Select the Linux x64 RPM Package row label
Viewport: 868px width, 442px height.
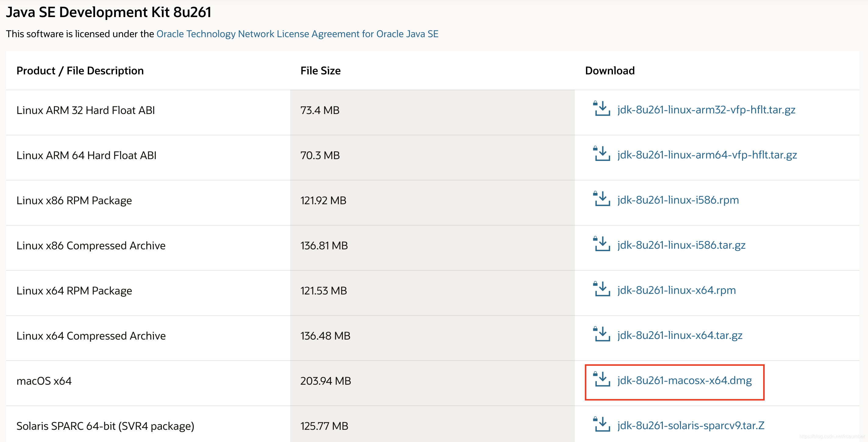point(74,291)
